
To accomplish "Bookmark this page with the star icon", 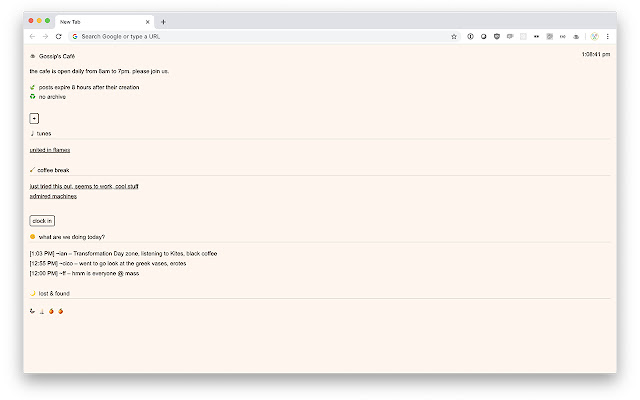I will coord(454,36).
